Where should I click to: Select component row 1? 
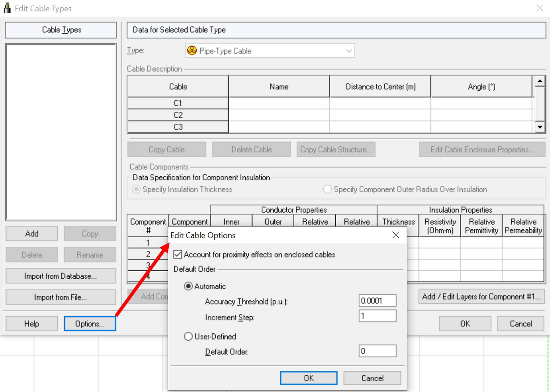tap(148, 243)
